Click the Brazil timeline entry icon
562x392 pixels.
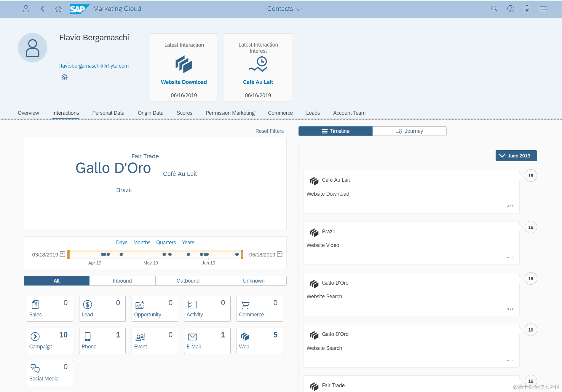[314, 232]
